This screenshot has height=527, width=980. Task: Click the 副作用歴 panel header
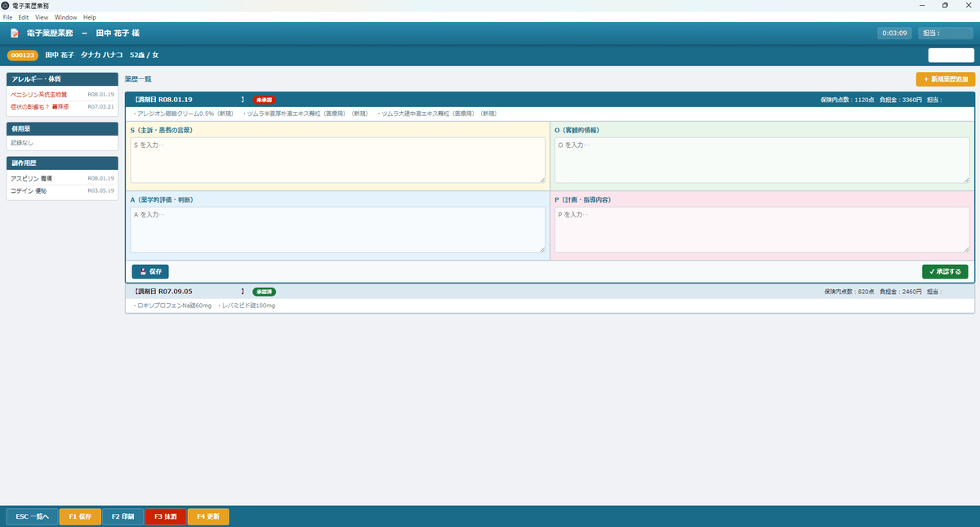[x=62, y=163]
